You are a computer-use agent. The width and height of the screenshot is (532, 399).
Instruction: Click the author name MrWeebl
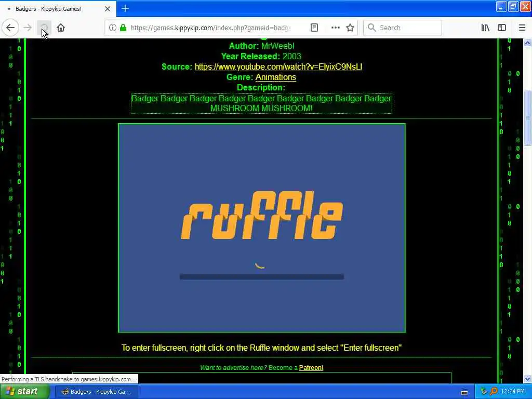click(277, 46)
